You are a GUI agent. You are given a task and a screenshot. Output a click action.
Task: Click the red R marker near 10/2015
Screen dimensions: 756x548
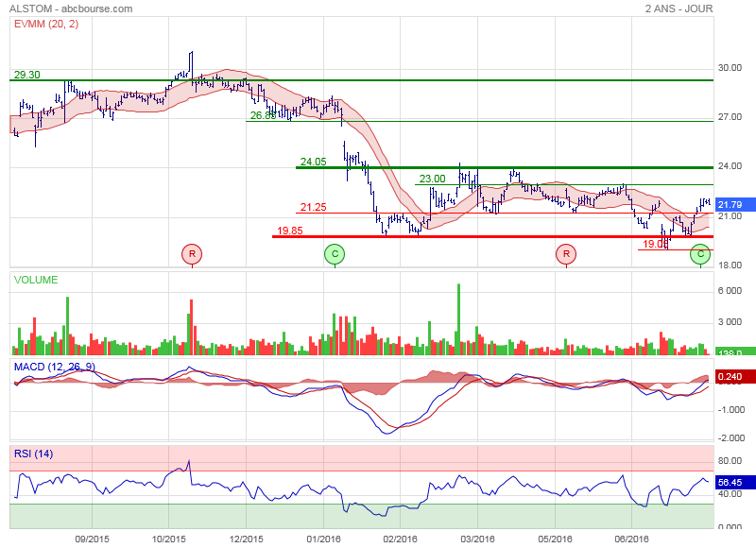[x=192, y=254]
